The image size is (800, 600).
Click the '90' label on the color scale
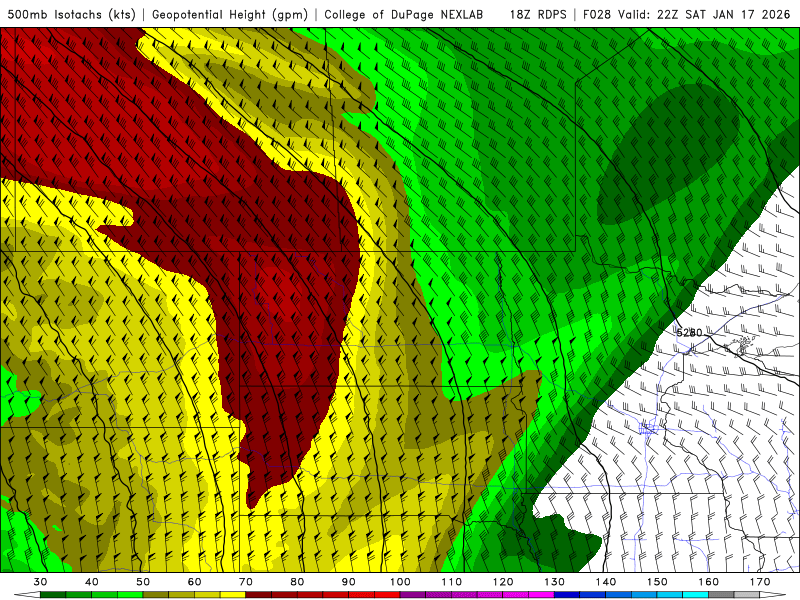[x=349, y=582]
